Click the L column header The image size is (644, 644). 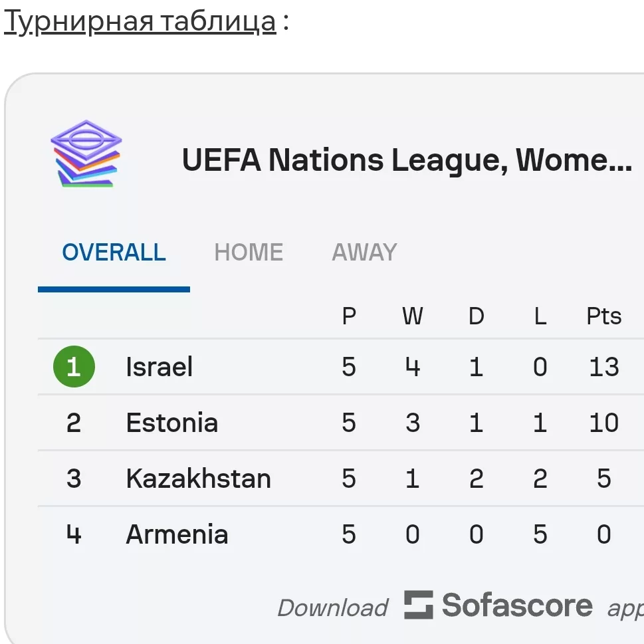540,316
